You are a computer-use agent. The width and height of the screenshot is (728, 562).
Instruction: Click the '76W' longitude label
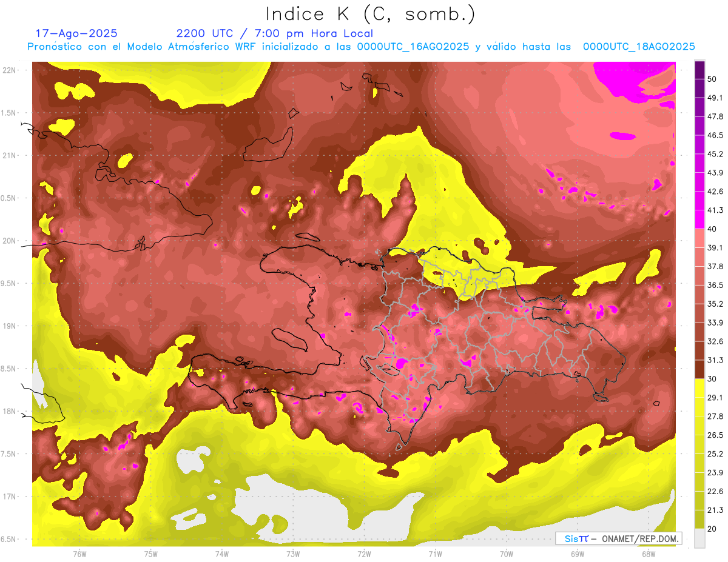coord(79,554)
